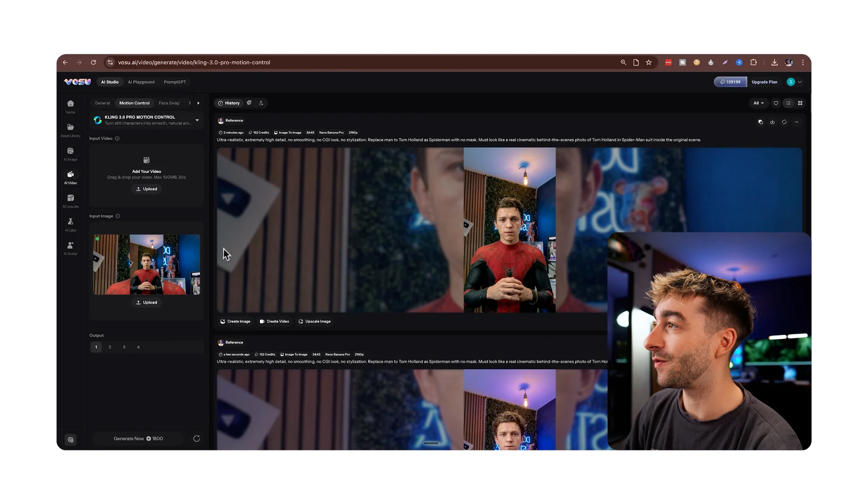The width and height of the screenshot is (868, 488).
Task: Open the AI Avatar sidebar section
Action: click(x=71, y=248)
